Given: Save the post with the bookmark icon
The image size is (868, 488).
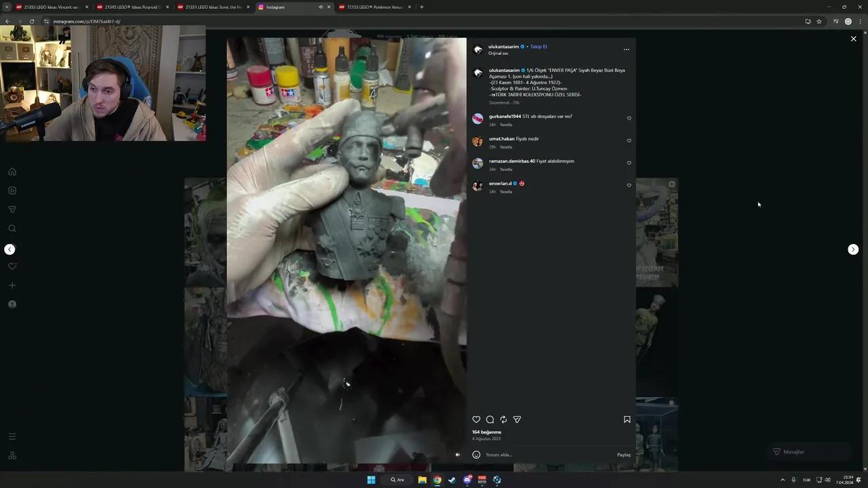Looking at the screenshot, I should click(627, 420).
